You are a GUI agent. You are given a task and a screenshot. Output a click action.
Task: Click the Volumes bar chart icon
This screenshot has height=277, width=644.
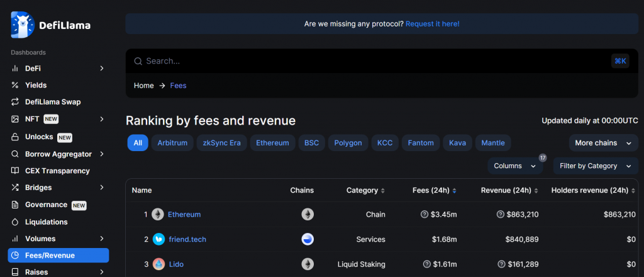point(15,239)
